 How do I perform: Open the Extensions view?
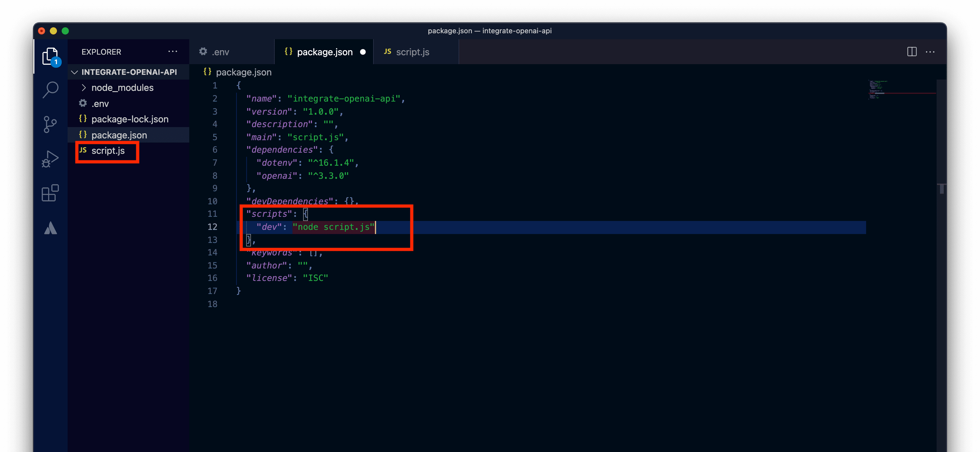click(50, 193)
